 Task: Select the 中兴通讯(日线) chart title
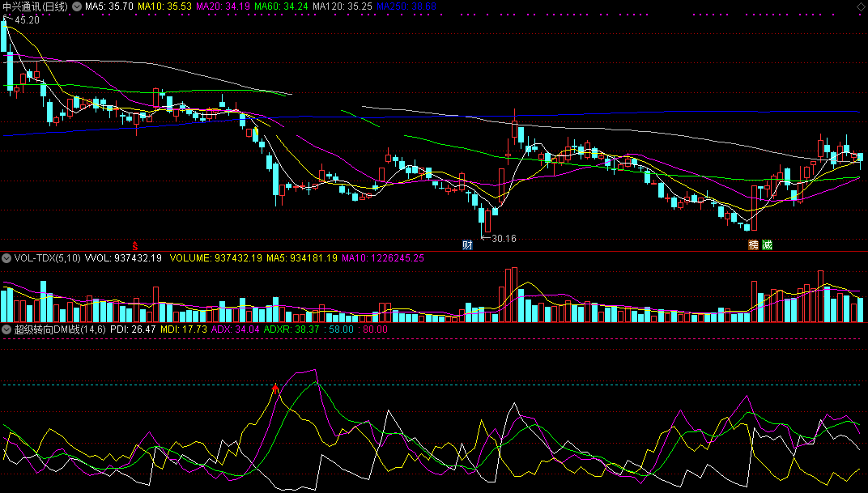point(36,6)
